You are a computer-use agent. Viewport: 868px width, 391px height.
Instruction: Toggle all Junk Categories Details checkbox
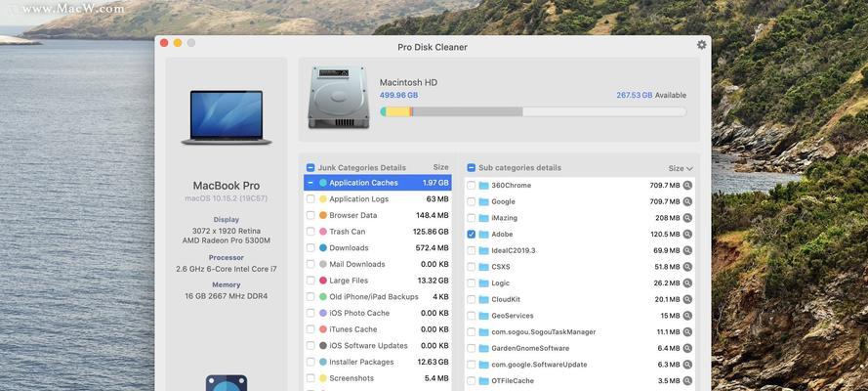(x=310, y=167)
